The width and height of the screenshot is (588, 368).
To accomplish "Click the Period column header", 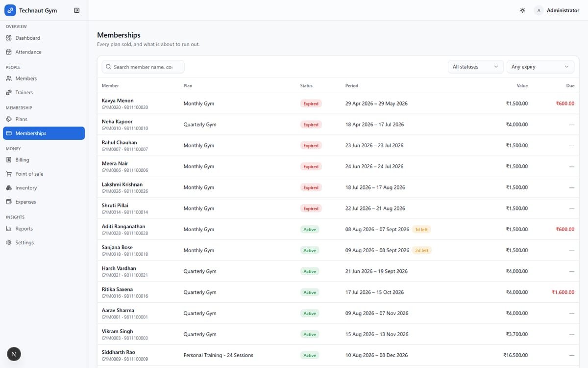I will tap(352, 85).
